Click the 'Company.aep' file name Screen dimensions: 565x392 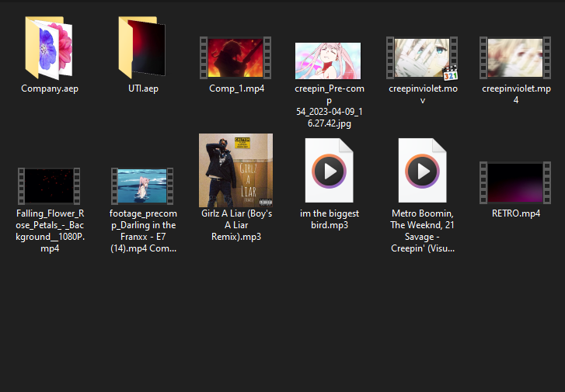(50, 88)
